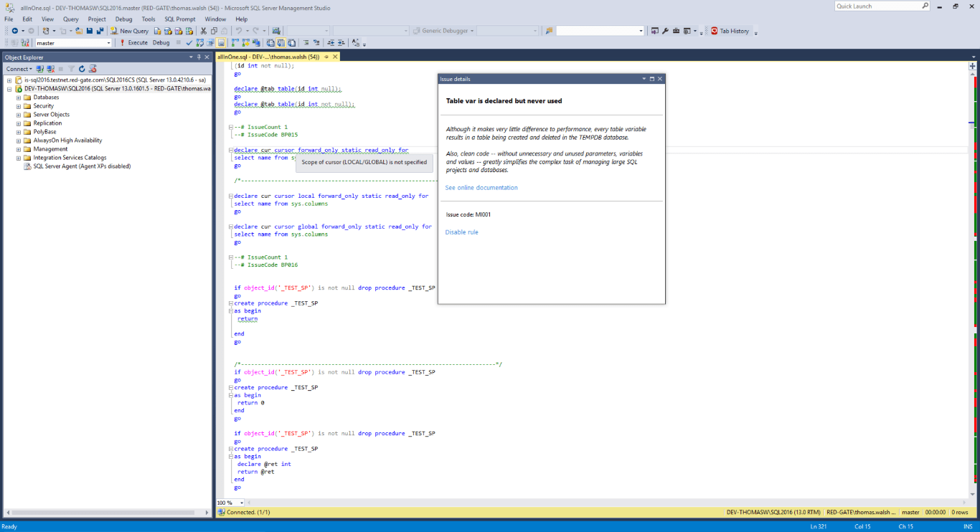Open the Tools menu

coord(149,19)
